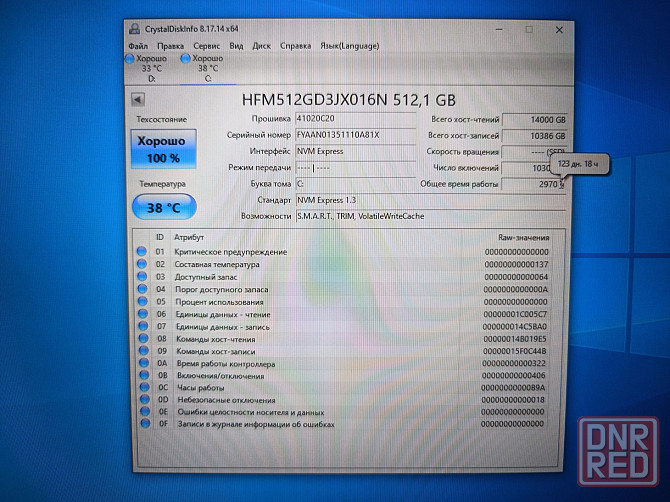The image size is (670, 502).
Task: Click the 38 °C temperature indicator button
Action: pyautogui.click(x=163, y=207)
